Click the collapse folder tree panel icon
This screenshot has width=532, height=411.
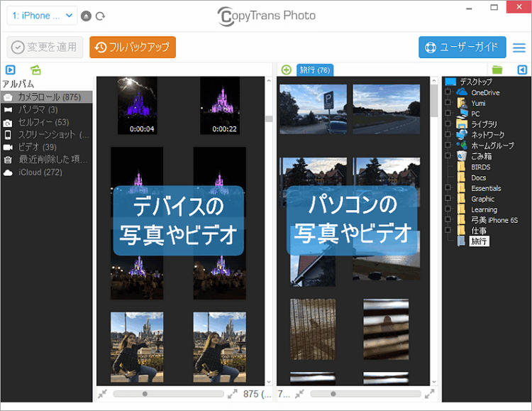click(522, 70)
